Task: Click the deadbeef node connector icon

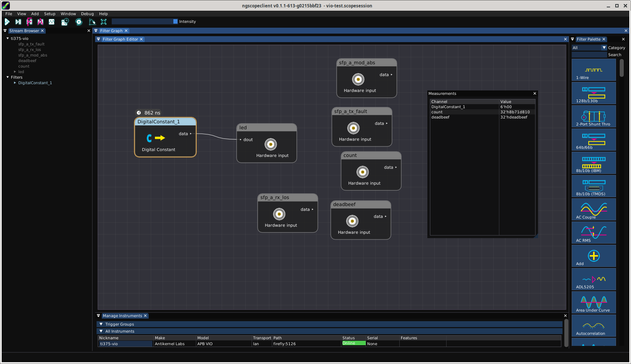Action: pyautogui.click(x=352, y=221)
